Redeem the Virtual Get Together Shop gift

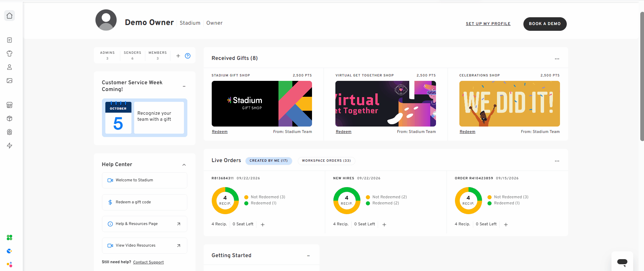click(344, 132)
